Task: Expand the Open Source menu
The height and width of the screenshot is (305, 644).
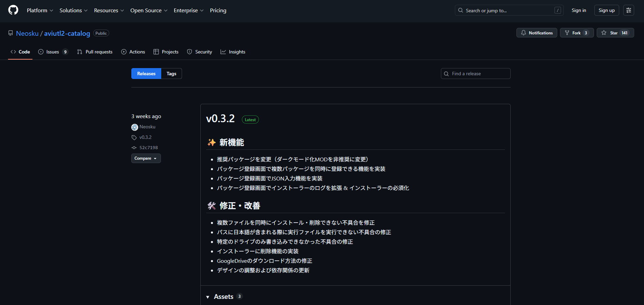Action: pyautogui.click(x=149, y=10)
